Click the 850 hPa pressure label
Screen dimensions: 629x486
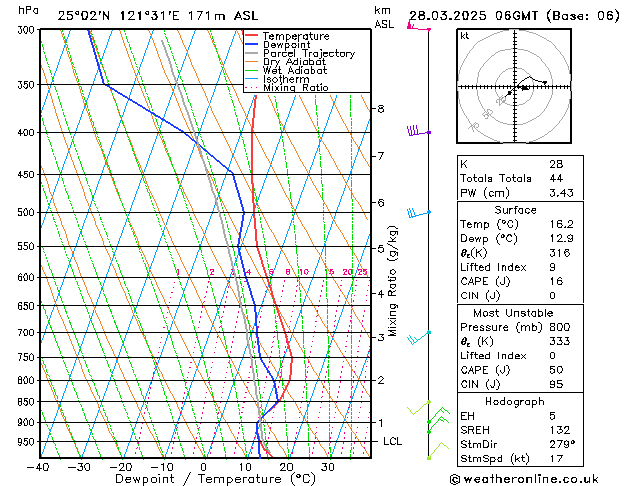(28, 401)
